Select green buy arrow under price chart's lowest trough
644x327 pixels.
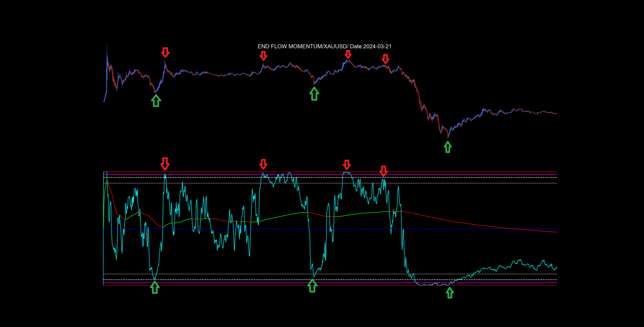448,147
